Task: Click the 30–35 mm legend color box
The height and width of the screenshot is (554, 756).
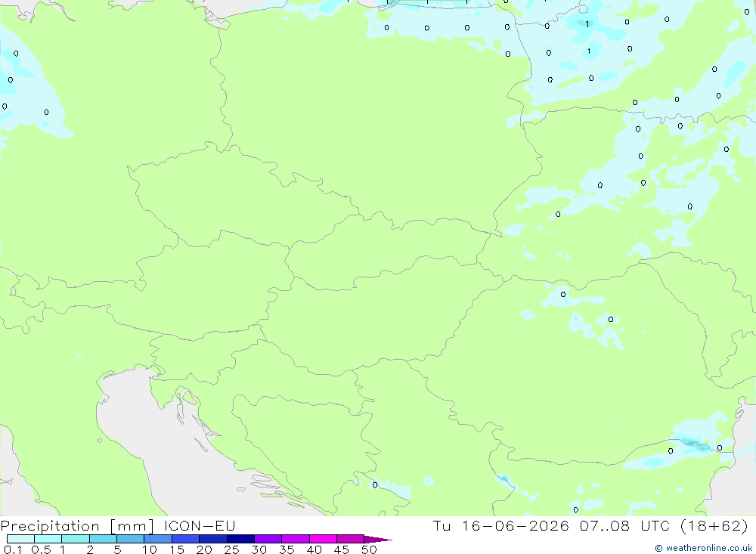Action: click(x=268, y=539)
